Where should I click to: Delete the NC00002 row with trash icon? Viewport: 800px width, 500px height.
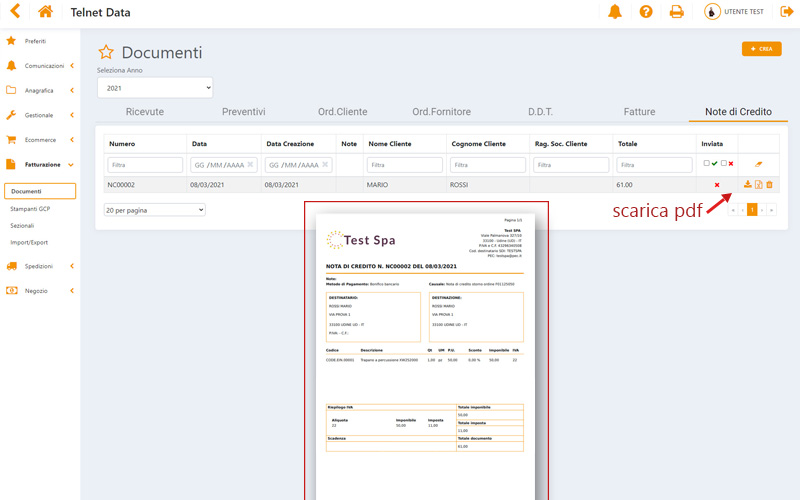coord(769,185)
